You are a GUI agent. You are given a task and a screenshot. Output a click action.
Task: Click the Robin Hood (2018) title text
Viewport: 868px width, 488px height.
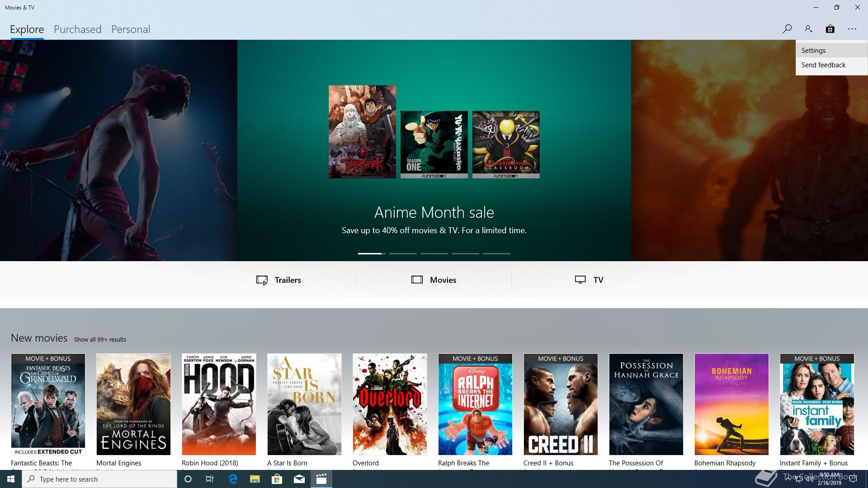pyautogui.click(x=210, y=463)
